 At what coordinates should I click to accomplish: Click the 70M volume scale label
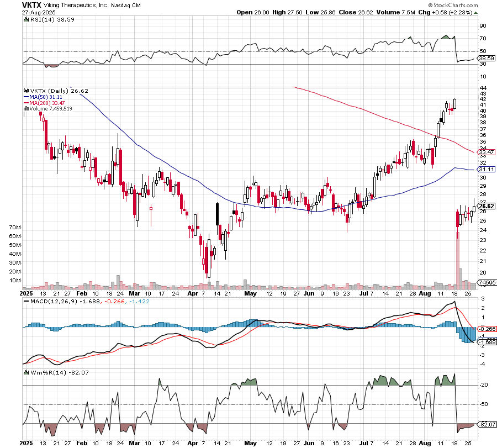coord(15,228)
